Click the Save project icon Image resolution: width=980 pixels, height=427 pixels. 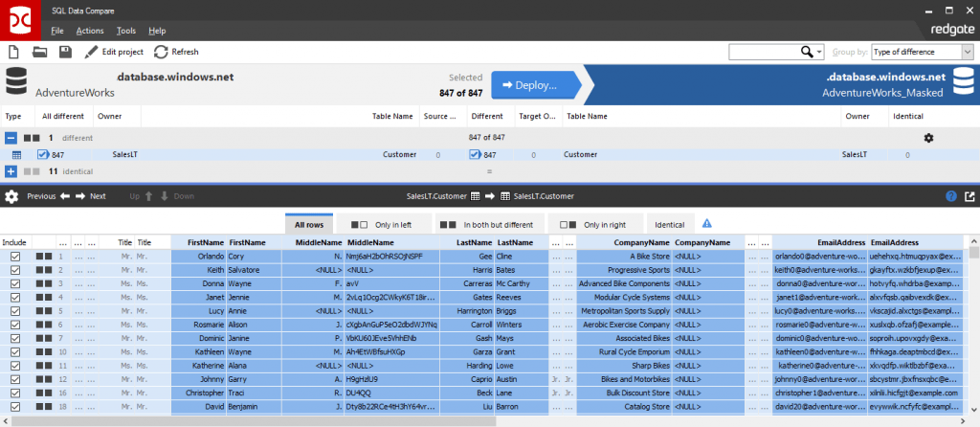[65, 52]
